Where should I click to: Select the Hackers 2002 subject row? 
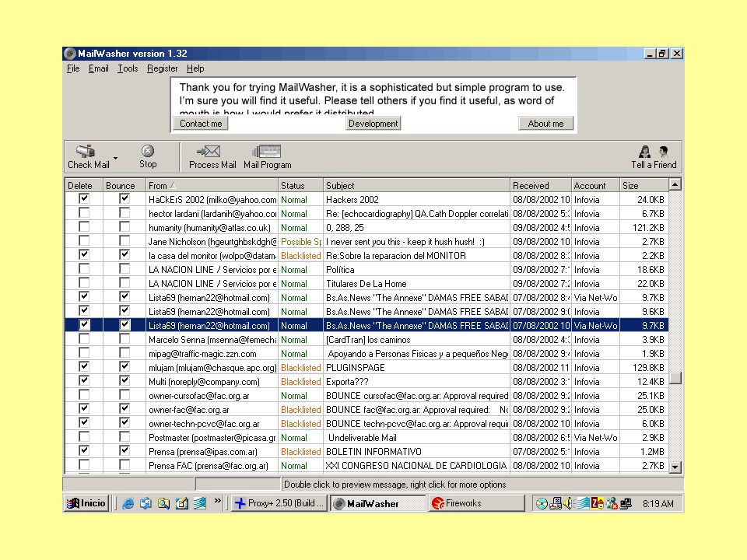coord(366,200)
